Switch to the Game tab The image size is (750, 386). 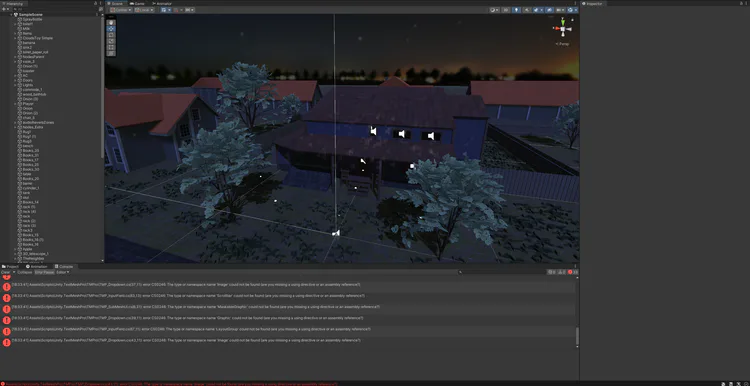click(137, 3)
